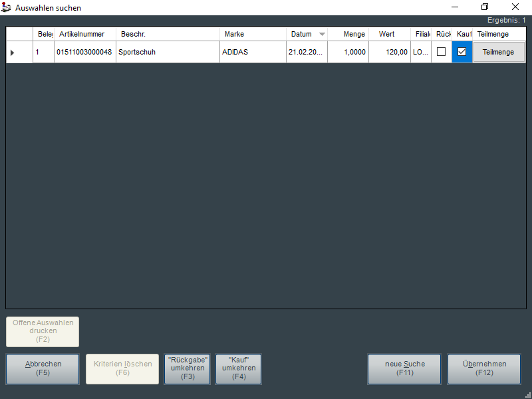Confirm with Übernehmen (F12) button
This screenshot has width=532, height=399.
tap(483, 368)
